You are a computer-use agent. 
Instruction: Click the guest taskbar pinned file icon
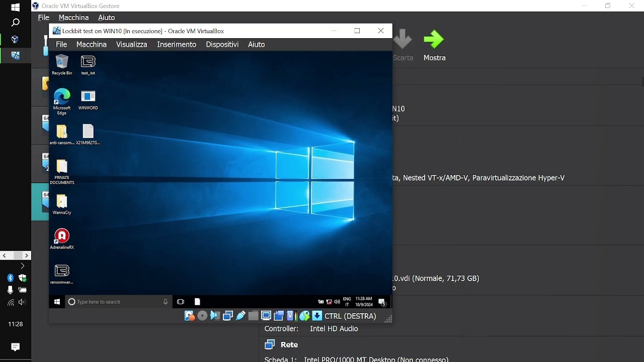point(197,302)
